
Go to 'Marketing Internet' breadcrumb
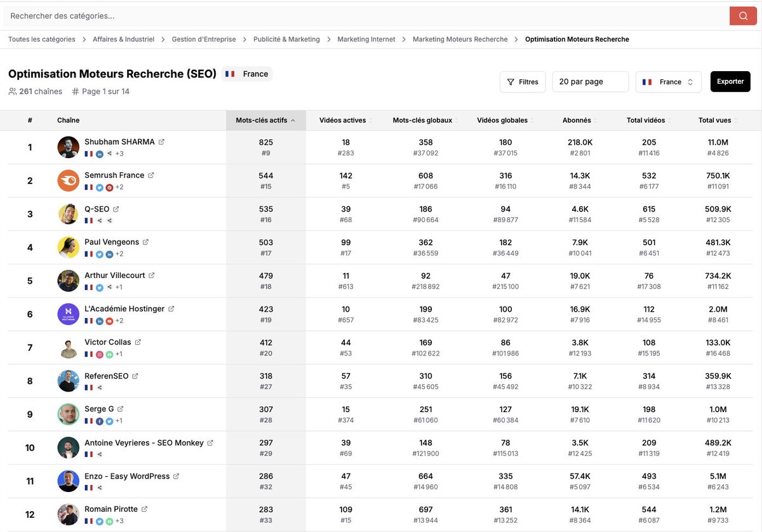(x=366, y=39)
